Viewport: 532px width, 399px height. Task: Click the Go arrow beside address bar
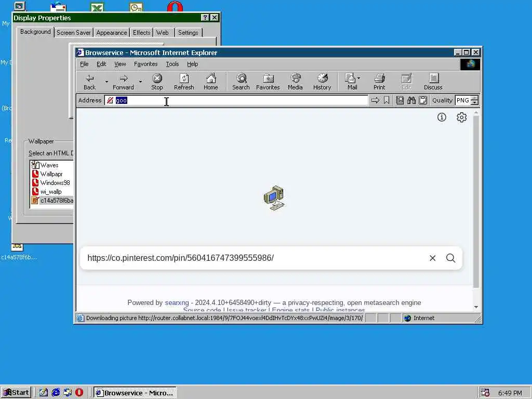[x=375, y=100]
